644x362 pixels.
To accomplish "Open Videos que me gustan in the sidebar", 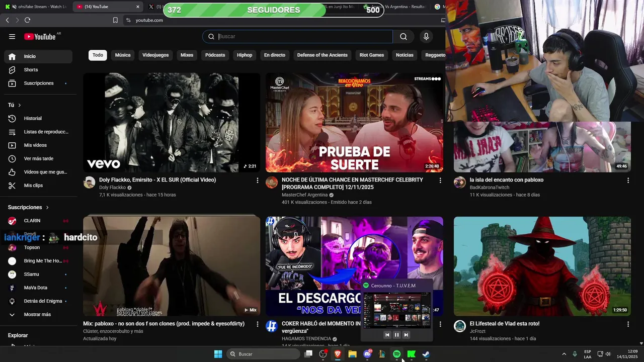I will pyautogui.click(x=38, y=172).
